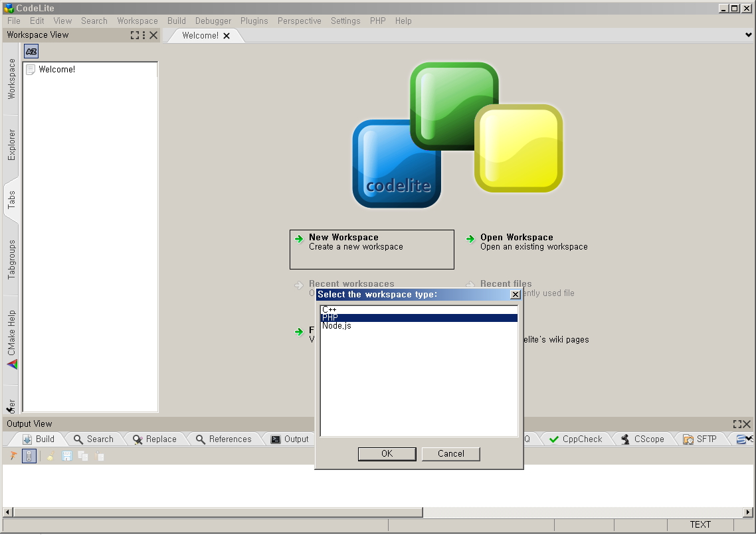756x535 pixels.
Task: Click the Welcome! document icon in tab list
Action: pyautogui.click(x=31, y=69)
